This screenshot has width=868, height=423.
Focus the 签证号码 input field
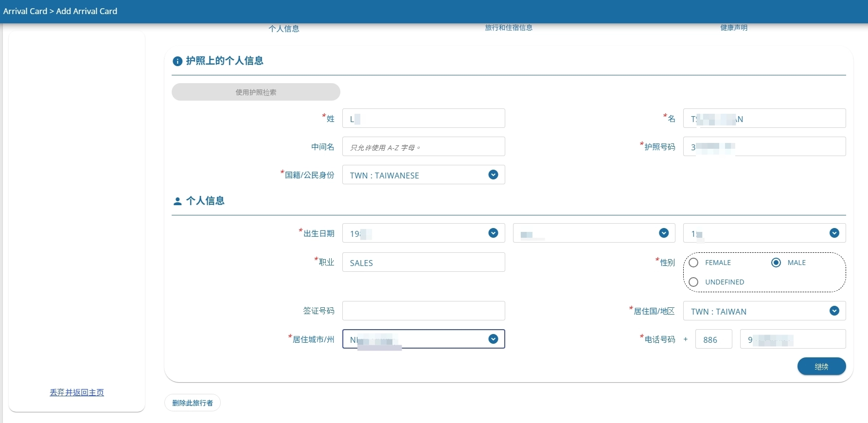(x=424, y=311)
